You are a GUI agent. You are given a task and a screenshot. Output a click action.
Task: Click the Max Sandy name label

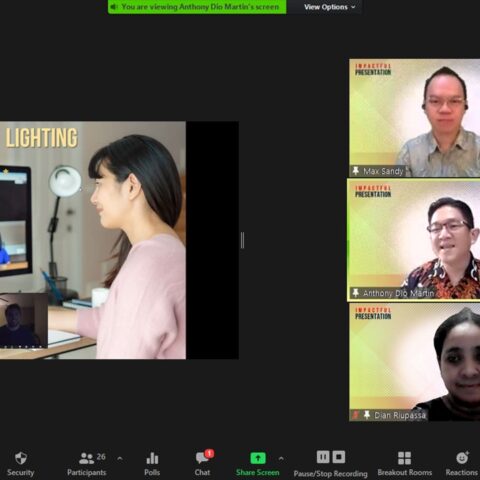(x=383, y=171)
